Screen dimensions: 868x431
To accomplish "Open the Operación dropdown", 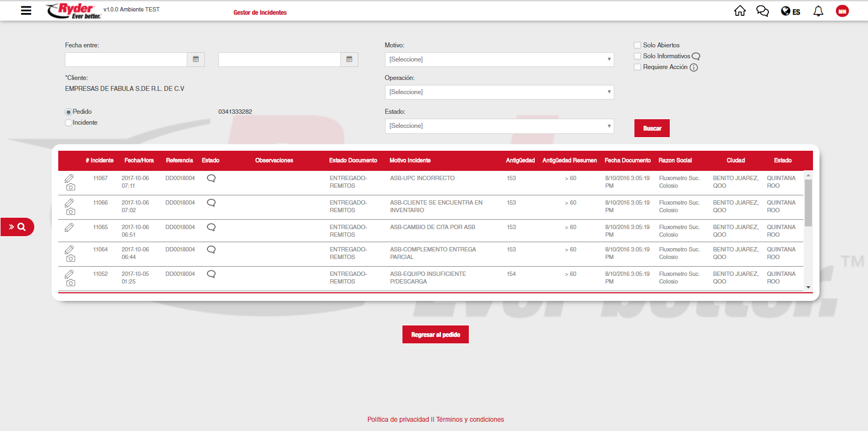I will tap(499, 92).
